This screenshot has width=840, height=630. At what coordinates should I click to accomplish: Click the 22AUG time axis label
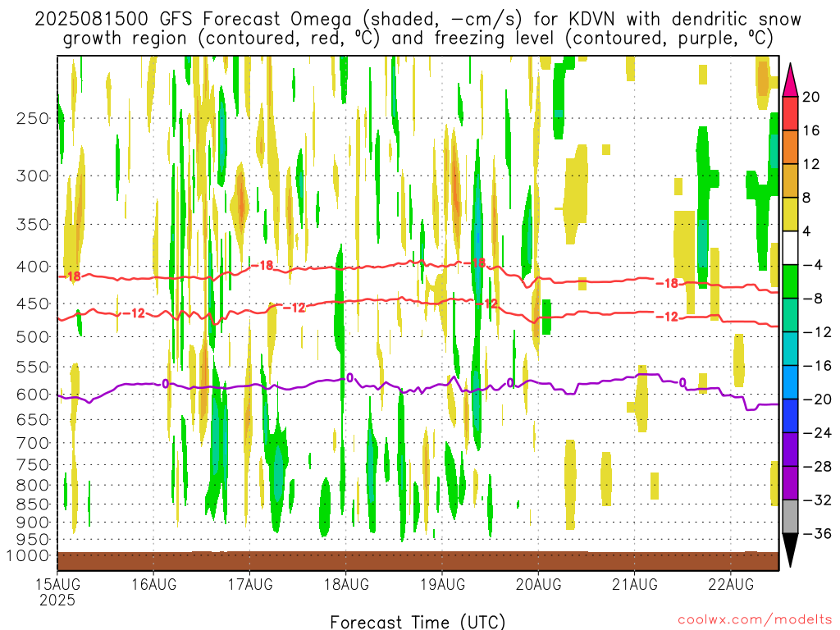click(731, 584)
